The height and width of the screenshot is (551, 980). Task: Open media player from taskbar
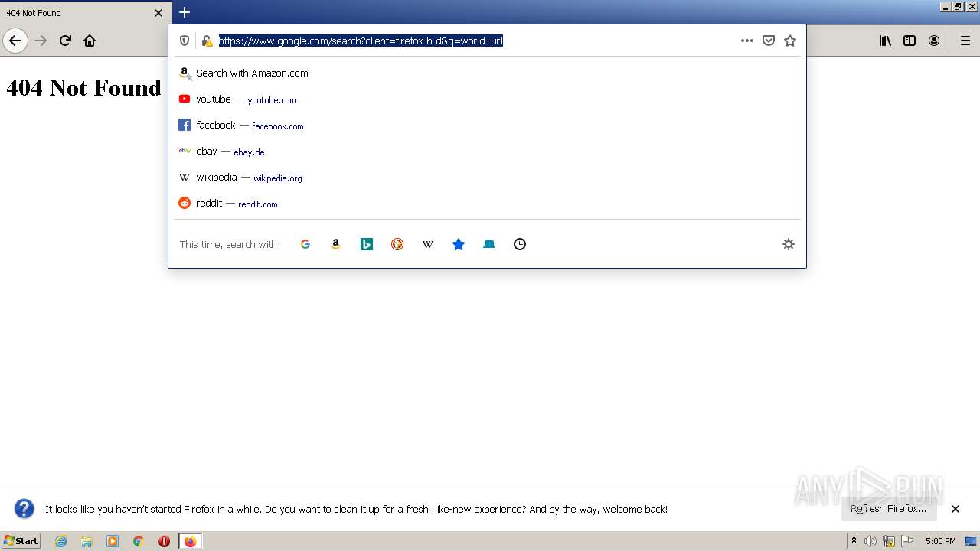[113, 541]
